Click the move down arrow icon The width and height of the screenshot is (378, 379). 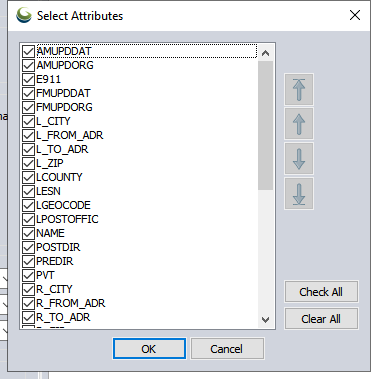299,159
